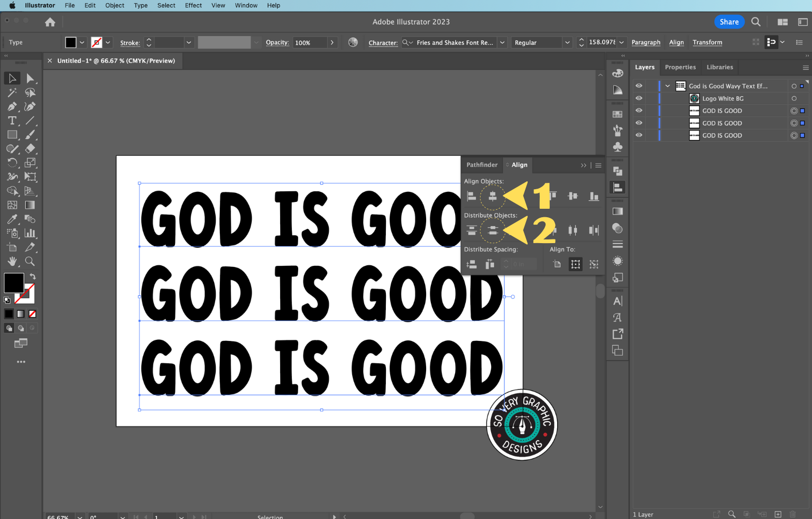Click Vertical Distribute Center button
The height and width of the screenshot is (519, 812).
pyautogui.click(x=492, y=230)
